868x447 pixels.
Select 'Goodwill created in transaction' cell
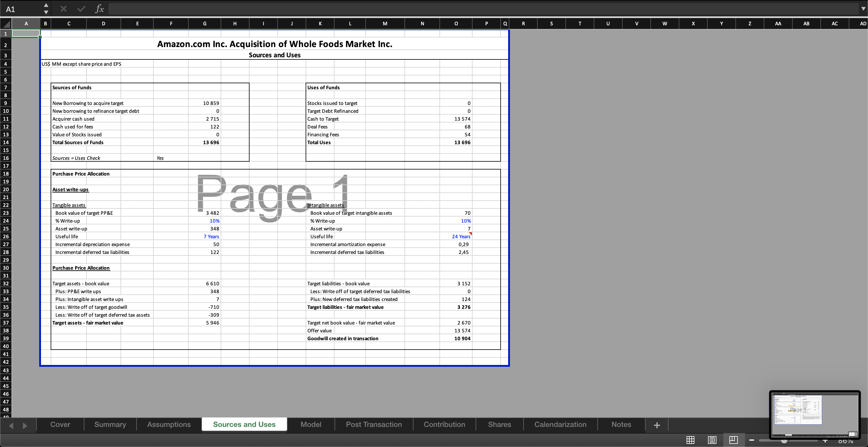coord(343,338)
